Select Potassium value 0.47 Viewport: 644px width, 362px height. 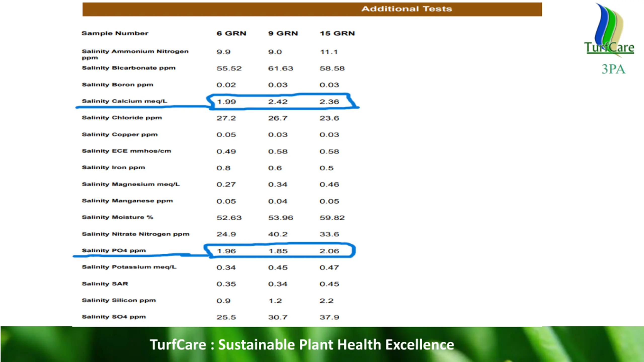pyautogui.click(x=329, y=267)
